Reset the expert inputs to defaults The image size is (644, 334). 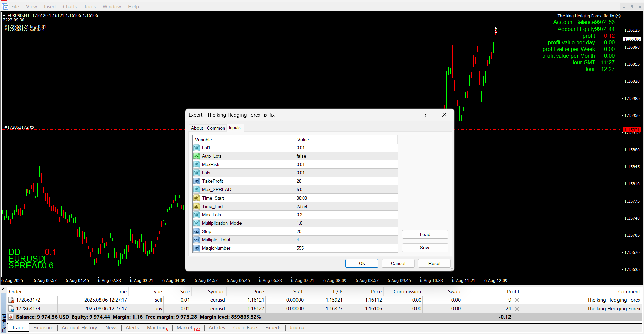pyautogui.click(x=434, y=263)
